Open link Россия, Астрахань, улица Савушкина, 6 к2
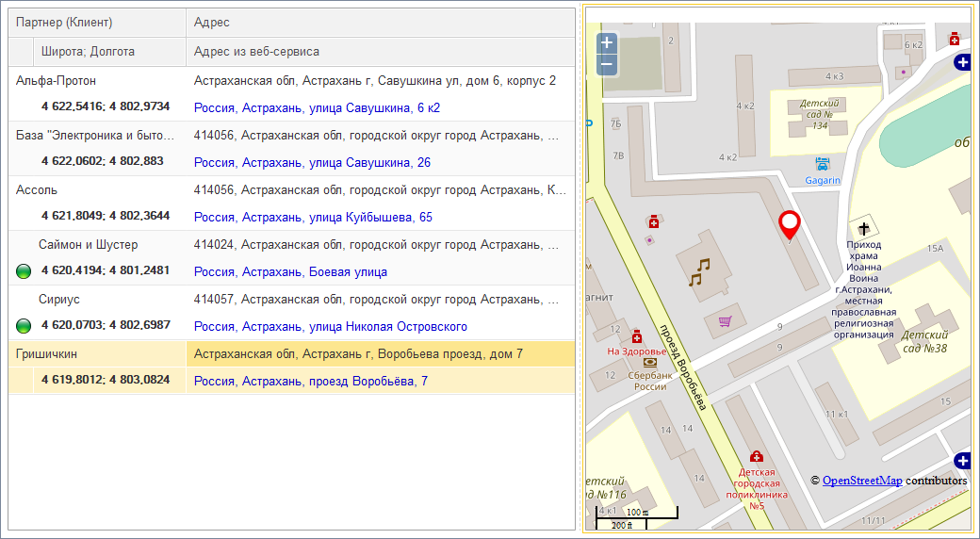 coord(317,107)
